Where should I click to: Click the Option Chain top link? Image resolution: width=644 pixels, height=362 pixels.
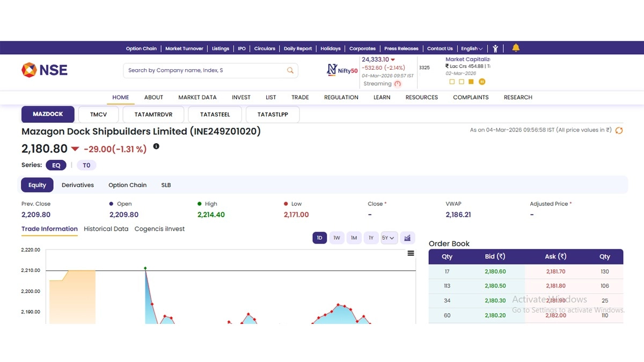(x=141, y=48)
